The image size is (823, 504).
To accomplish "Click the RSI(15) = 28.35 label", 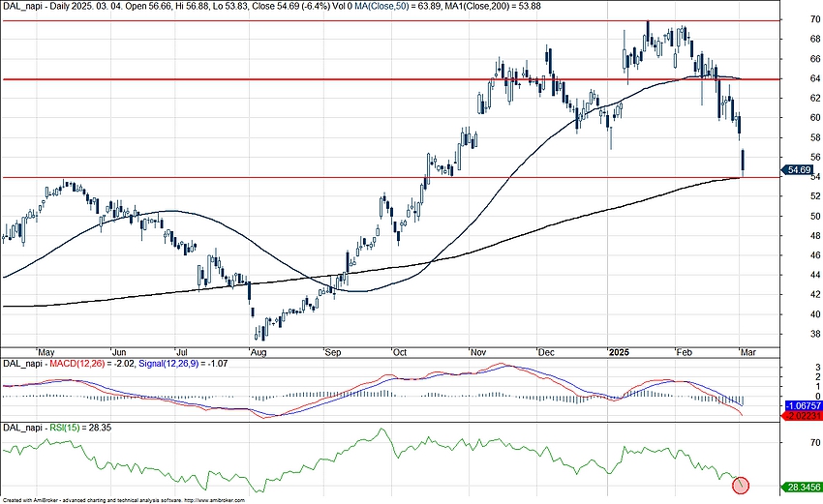I will (x=79, y=428).
